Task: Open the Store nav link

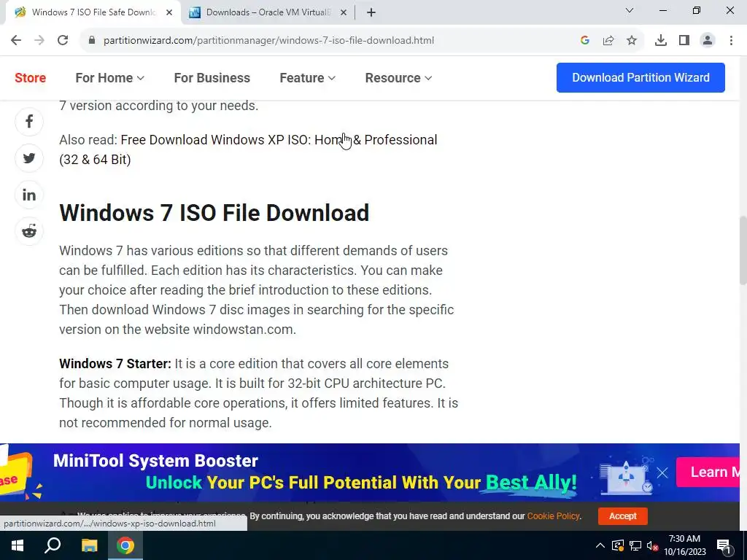Action: coord(31,77)
